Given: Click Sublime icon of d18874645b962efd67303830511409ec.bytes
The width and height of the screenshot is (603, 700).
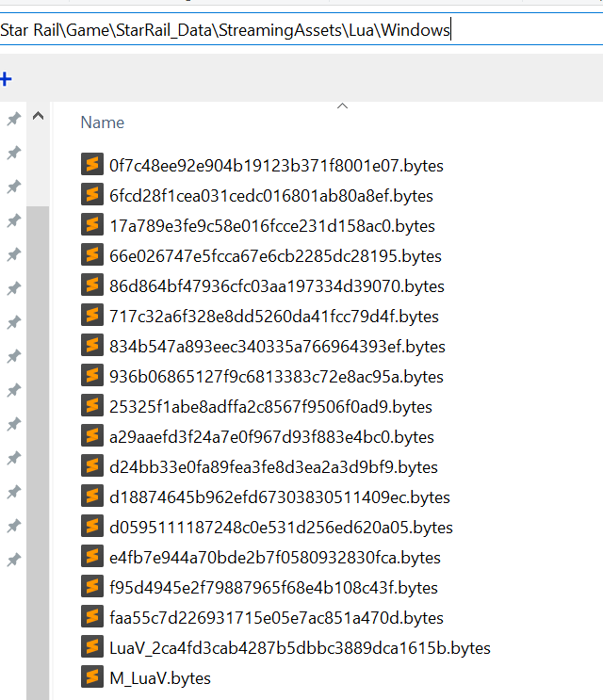Looking at the screenshot, I should [92, 496].
